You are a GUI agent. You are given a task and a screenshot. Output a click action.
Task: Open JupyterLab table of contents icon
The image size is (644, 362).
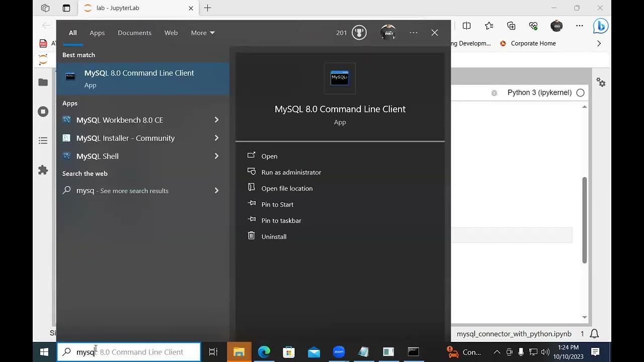click(x=43, y=141)
